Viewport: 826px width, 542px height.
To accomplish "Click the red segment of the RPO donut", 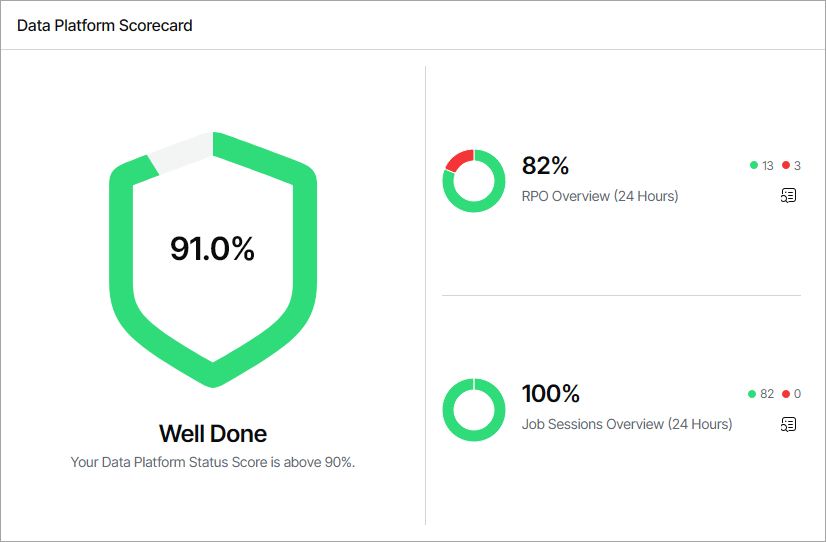I will 459,161.
